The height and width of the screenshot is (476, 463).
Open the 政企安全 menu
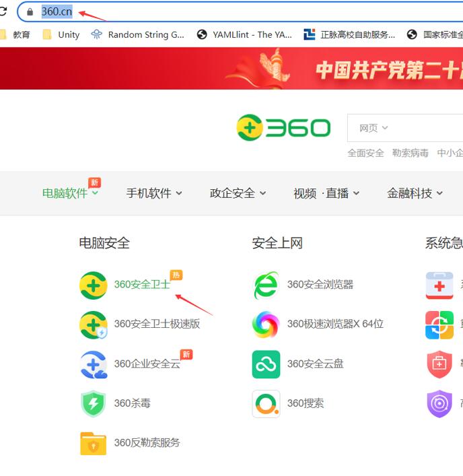238,193
